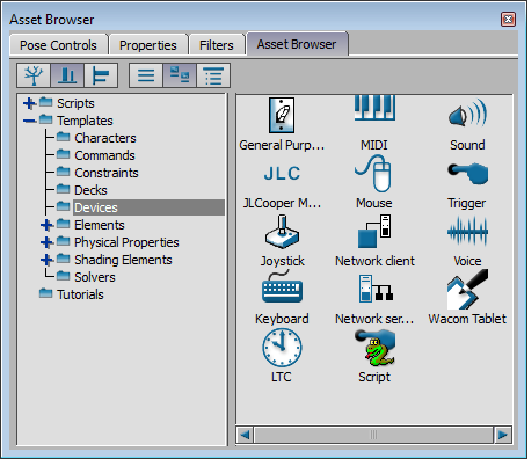Click the scroll right arrow button

click(x=503, y=435)
